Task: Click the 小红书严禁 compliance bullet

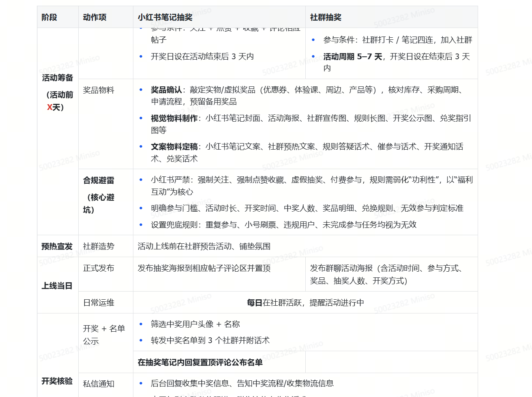Action: [311, 186]
